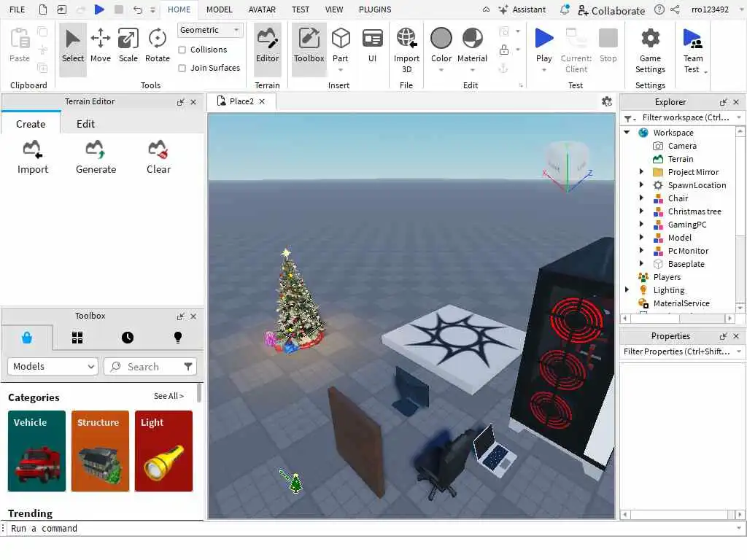Click the Help question mark icon
The width and height of the screenshot is (747, 560).
(x=659, y=9)
